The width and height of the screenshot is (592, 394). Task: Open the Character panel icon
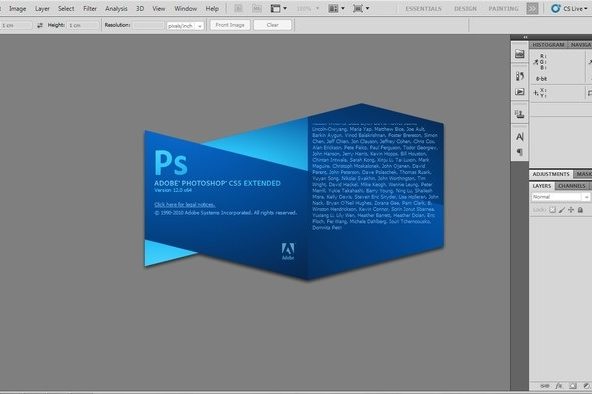pos(520,137)
